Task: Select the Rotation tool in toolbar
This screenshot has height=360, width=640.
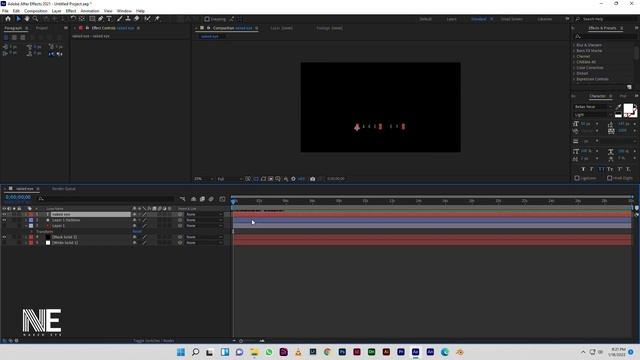Action: click(73, 19)
